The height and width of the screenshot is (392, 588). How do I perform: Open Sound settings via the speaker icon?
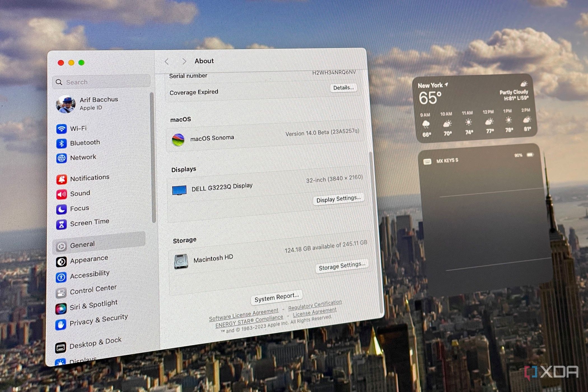62,193
